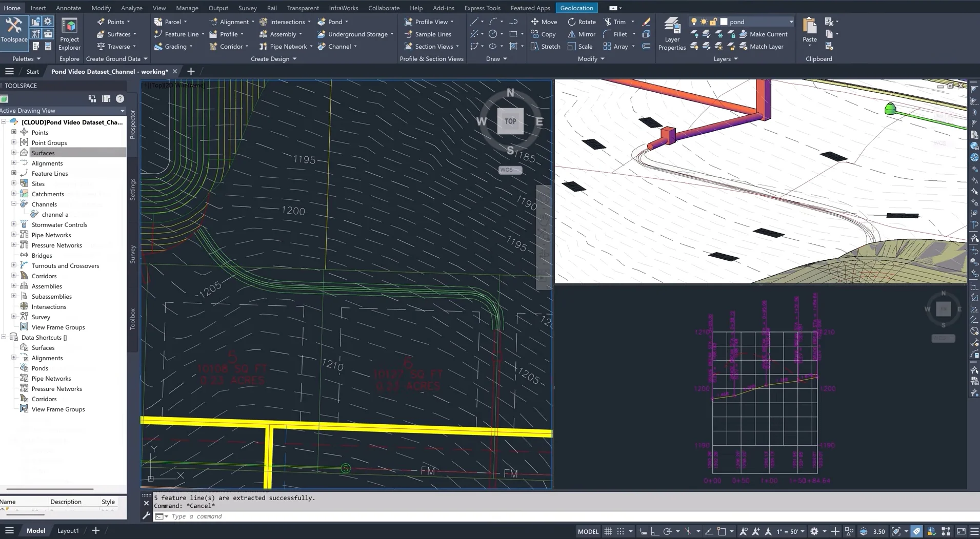Screen dimensions: 980x539
Task: Open the Project Explorer
Action: pyautogui.click(x=69, y=31)
